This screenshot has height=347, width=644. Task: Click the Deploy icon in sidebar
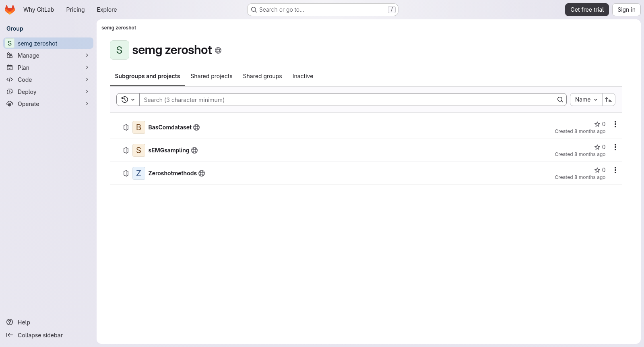10,92
